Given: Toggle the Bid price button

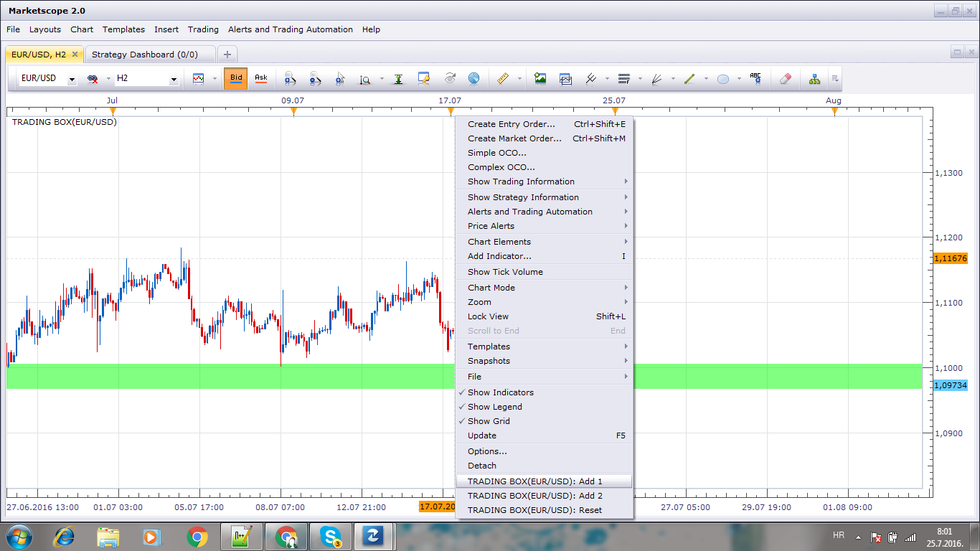Looking at the screenshot, I should 236,78.
